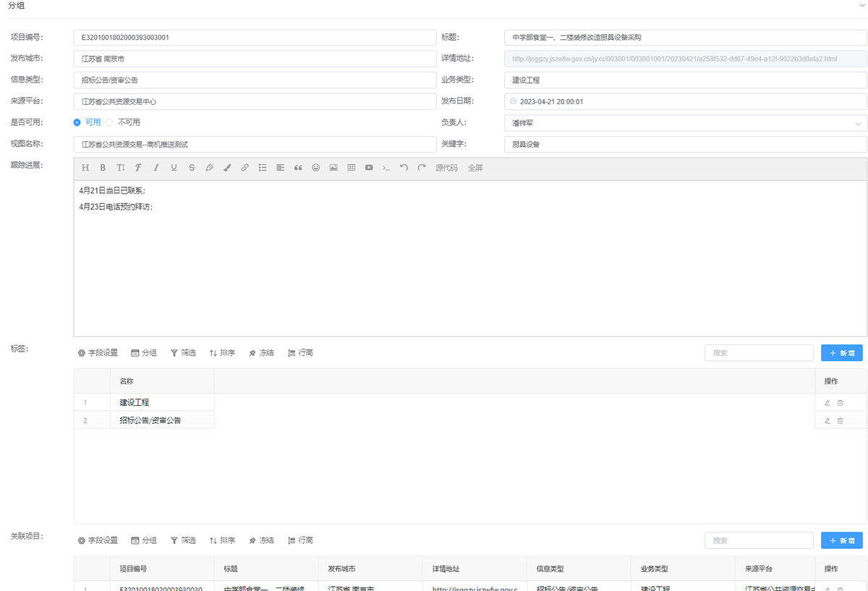Click 新增 button in 标签 section

point(842,353)
